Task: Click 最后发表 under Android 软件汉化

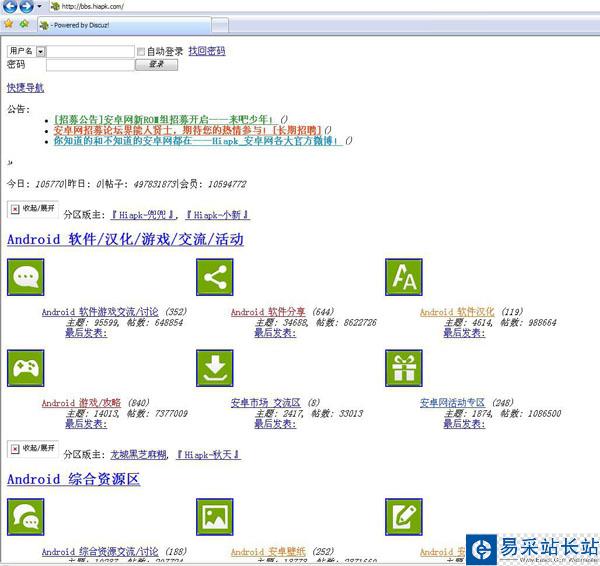Action: coord(464,333)
